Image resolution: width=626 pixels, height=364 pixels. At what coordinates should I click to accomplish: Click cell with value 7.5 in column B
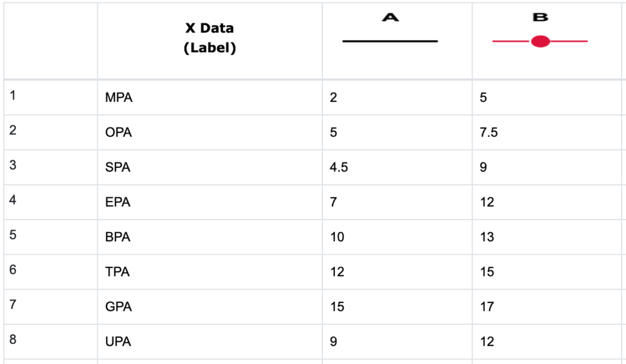coord(488,132)
